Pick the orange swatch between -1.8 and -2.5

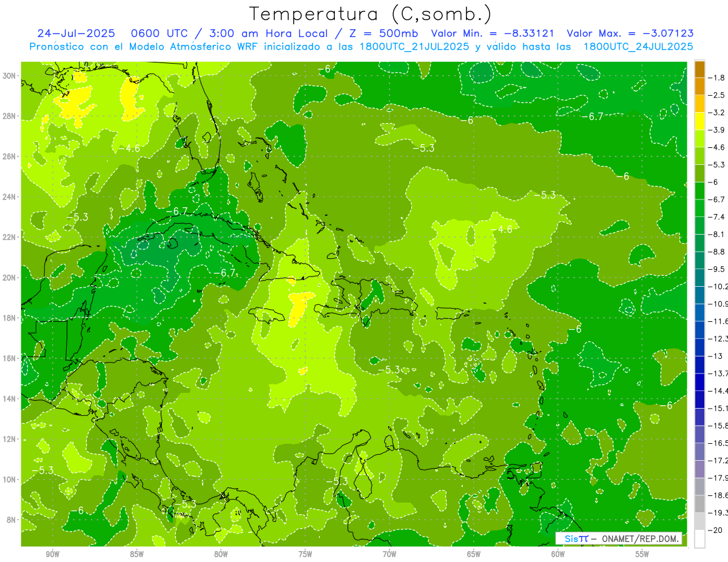pos(699,86)
